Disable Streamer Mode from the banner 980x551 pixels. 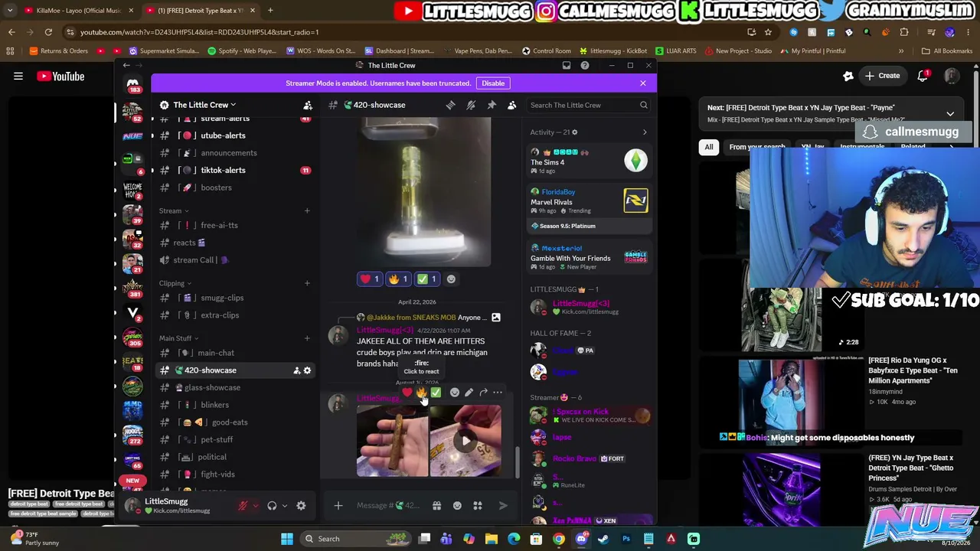[x=493, y=83]
